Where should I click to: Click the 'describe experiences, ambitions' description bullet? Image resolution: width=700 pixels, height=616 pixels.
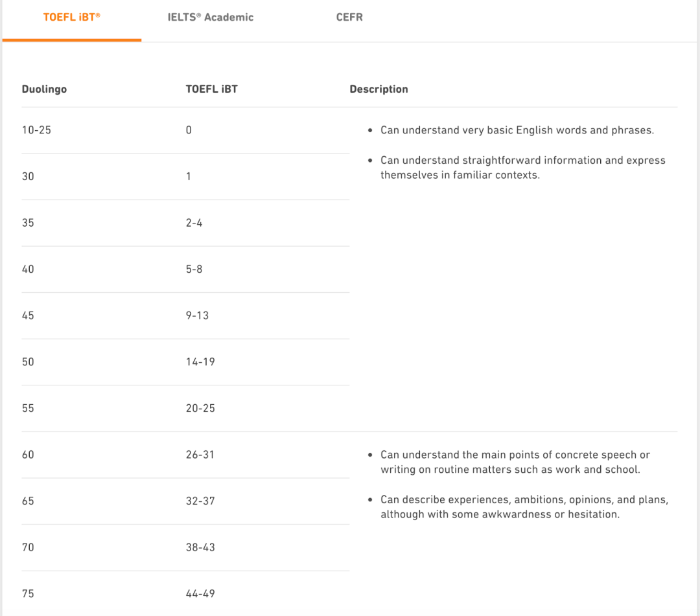point(524,507)
